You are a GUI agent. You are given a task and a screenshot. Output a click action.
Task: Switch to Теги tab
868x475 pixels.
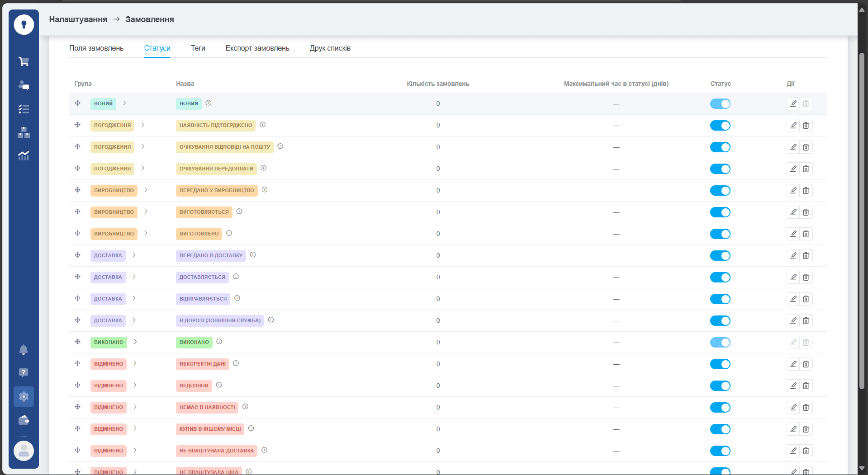tap(198, 48)
